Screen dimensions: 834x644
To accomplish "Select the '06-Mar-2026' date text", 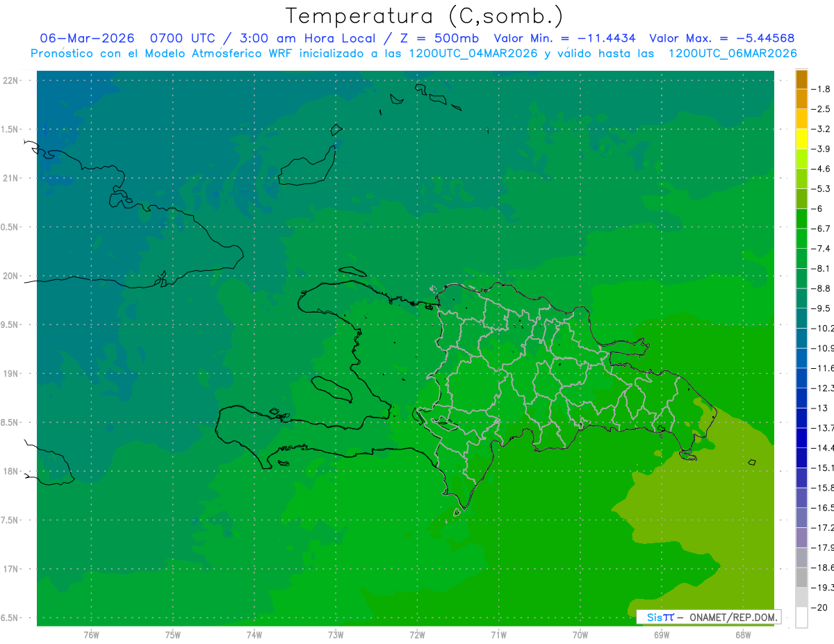I will (87, 38).
